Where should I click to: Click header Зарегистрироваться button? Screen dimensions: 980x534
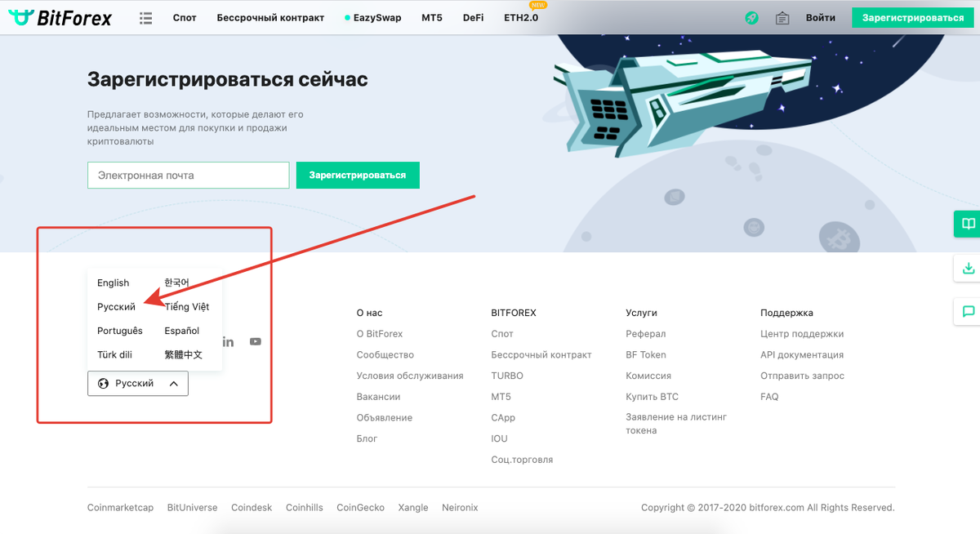coord(913,17)
